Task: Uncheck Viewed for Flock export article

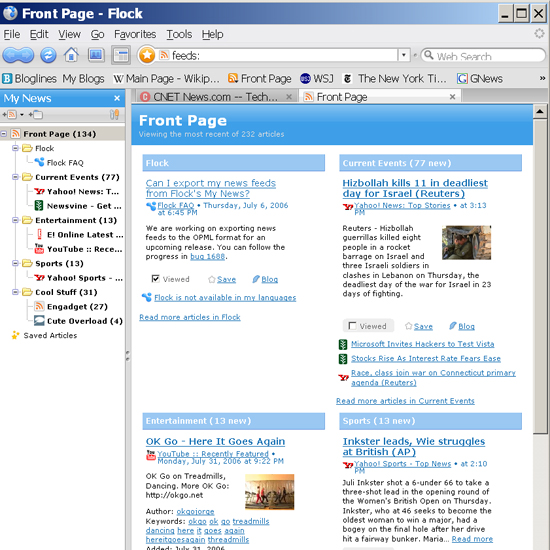Action: (155, 279)
